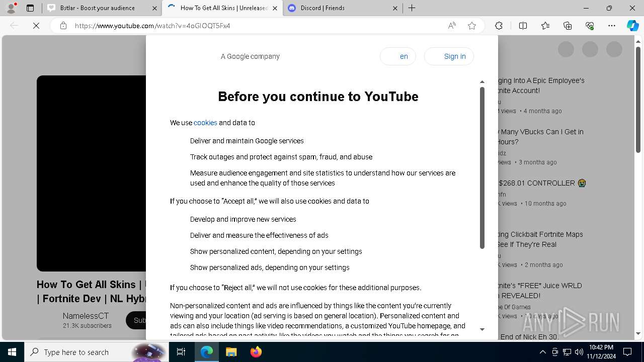Stop loading the current page
The height and width of the screenshot is (362, 644).
(x=36, y=26)
